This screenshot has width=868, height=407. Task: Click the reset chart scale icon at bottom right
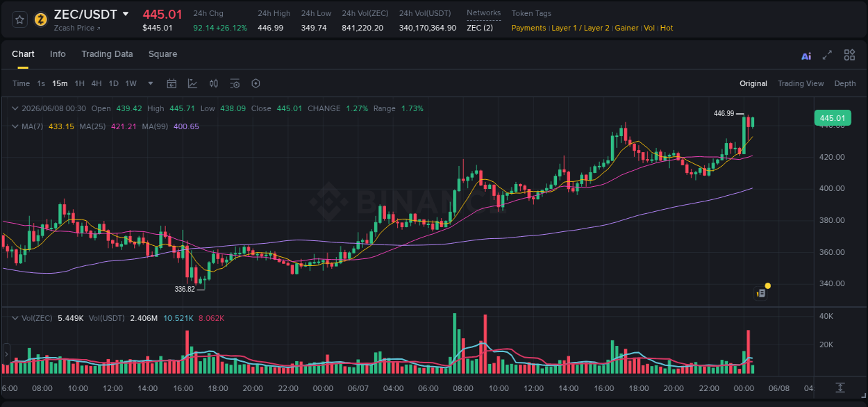coord(840,388)
